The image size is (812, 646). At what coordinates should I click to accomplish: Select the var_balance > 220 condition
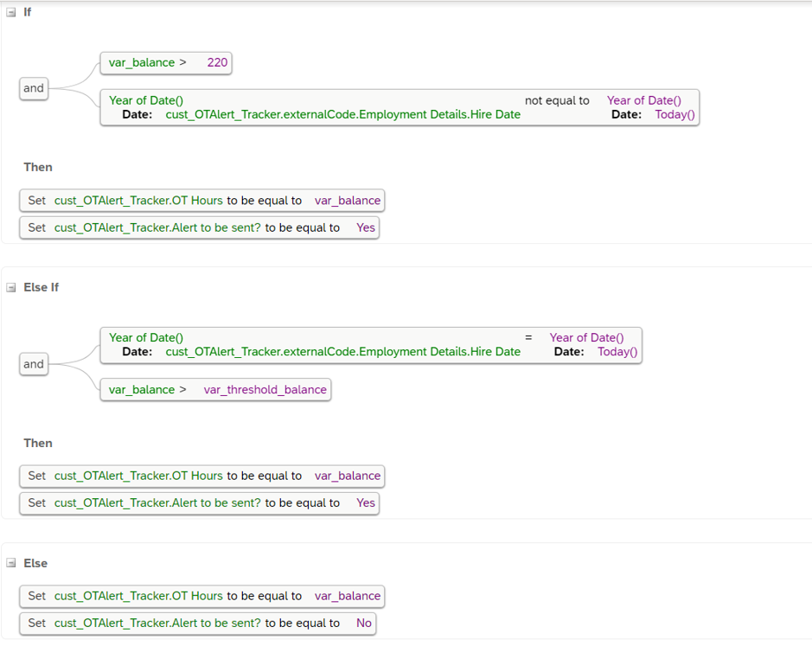[x=147, y=63]
